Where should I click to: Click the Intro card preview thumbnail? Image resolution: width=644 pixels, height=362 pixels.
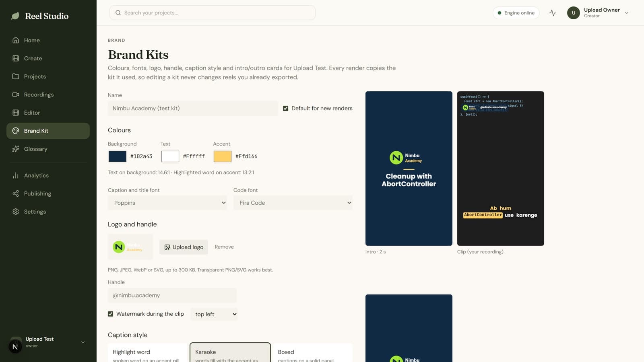[409, 169]
